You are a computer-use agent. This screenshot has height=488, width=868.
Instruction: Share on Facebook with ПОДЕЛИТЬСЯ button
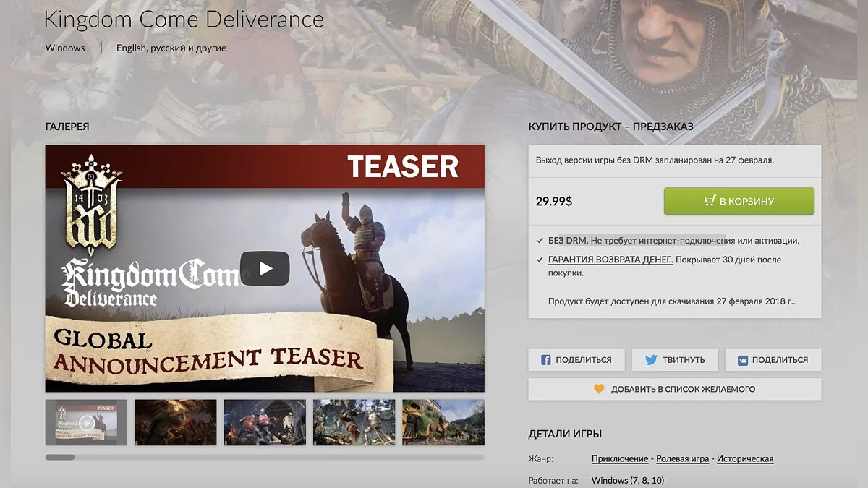point(576,360)
